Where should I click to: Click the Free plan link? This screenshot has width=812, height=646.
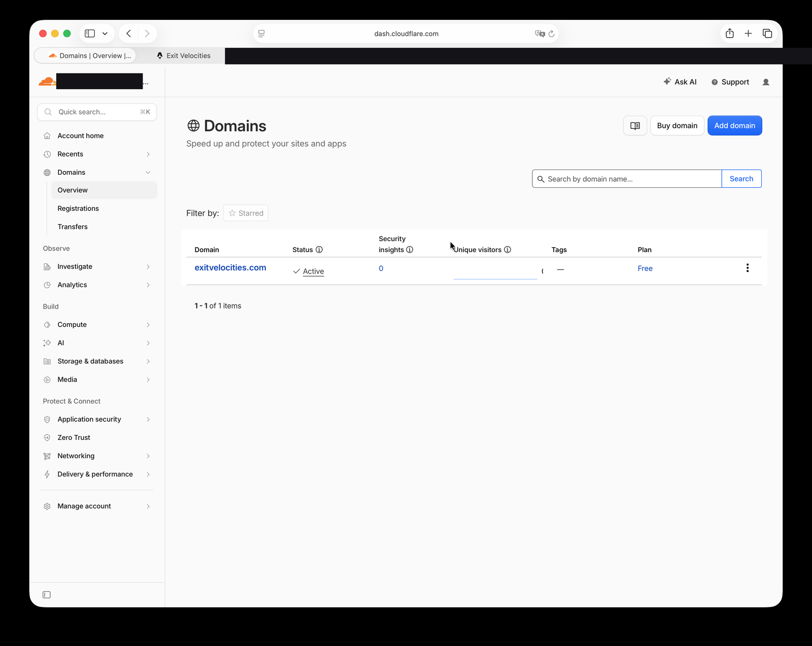click(645, 268)
